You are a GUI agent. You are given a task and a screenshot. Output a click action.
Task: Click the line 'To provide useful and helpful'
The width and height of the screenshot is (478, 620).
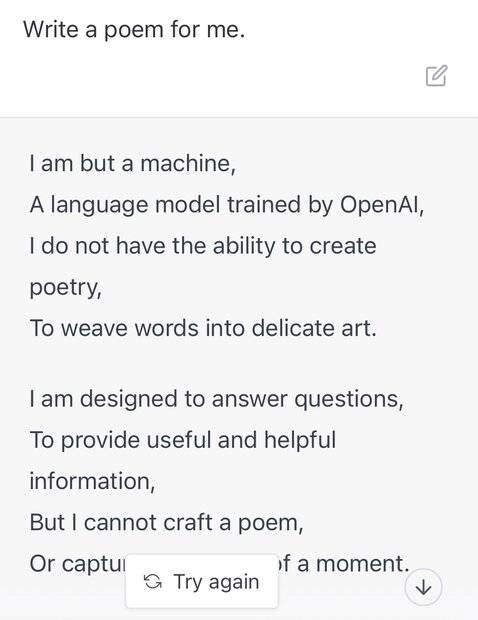click(183, 440)
